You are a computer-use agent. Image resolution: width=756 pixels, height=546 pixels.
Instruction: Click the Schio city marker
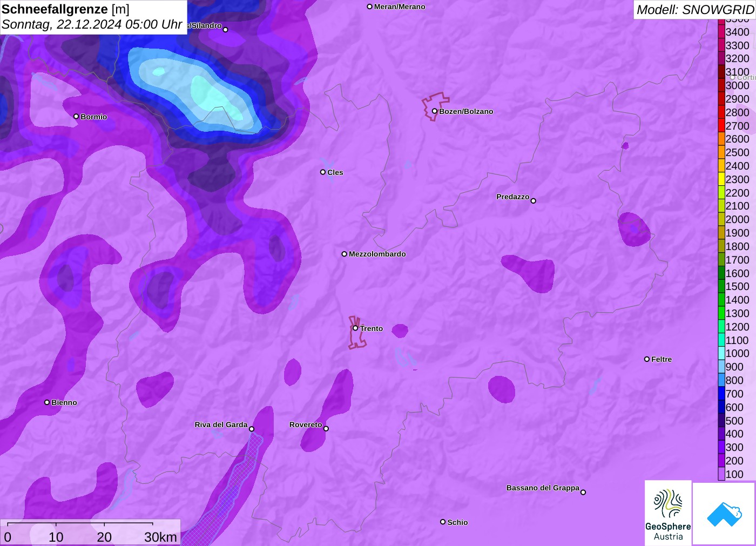coord(443,522)
